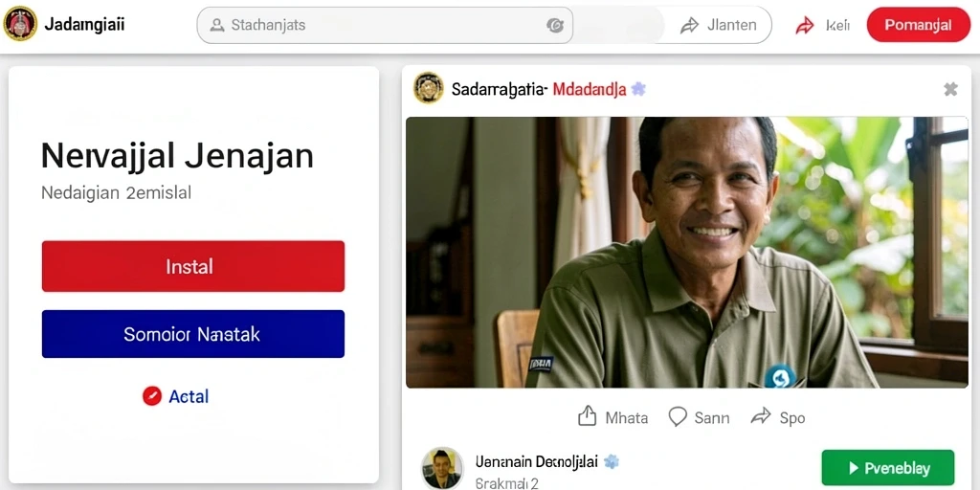The image size is (980, 490).
Task: Open the Actal link
Action: (x=189, y=396)
